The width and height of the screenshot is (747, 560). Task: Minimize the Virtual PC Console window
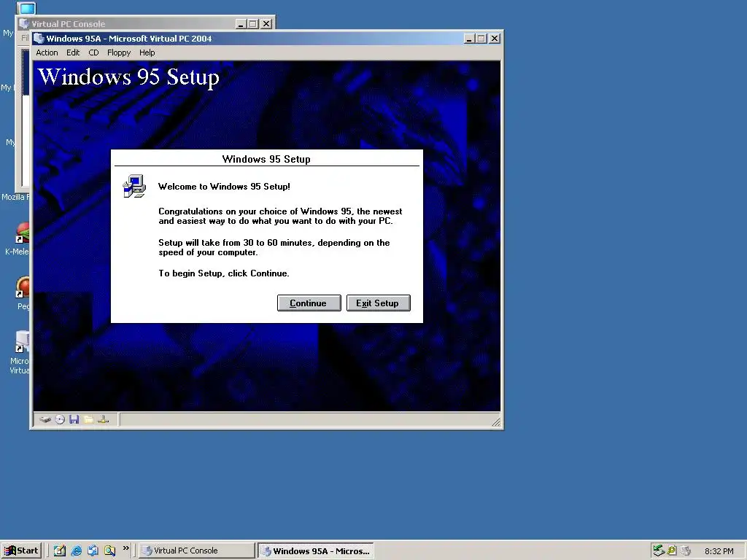point(241,24)
